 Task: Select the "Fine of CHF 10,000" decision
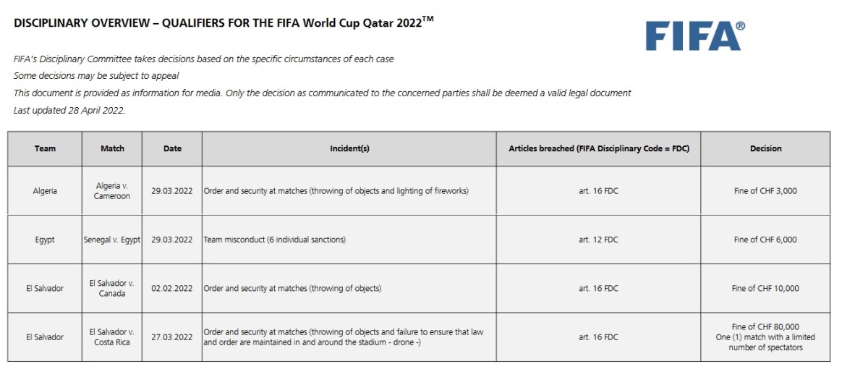click(765, 288)
